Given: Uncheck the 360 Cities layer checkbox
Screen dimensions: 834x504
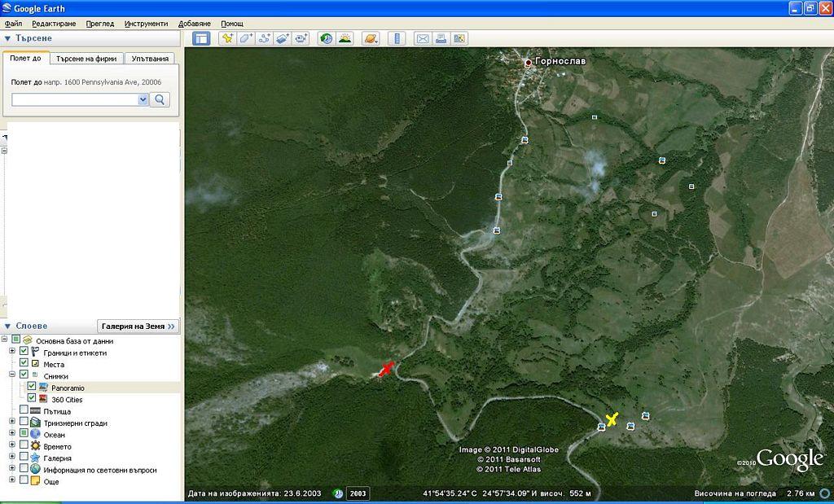Looking at the screenshot, I should (x=32, y=398).
